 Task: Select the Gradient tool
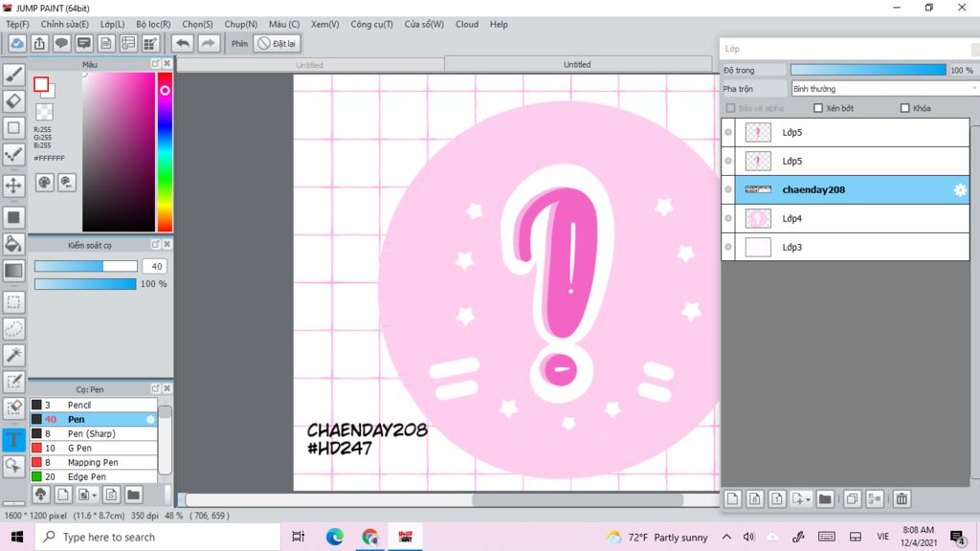13,271
